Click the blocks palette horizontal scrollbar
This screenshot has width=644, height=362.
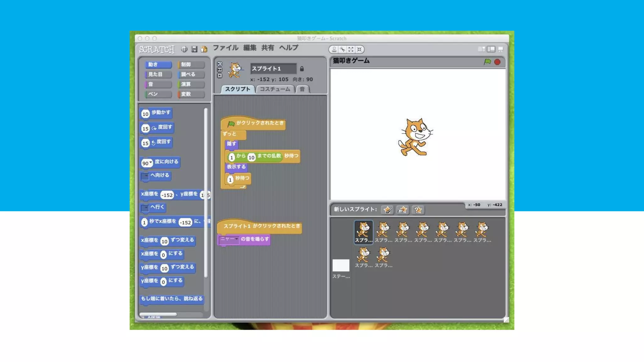(158, 314)
